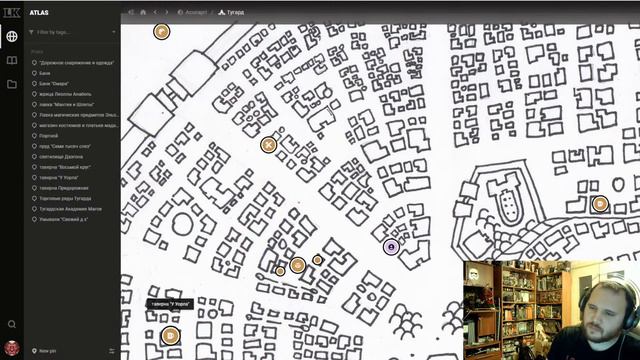
Task: Open the Тугард map breadcrumb
Action: click(231, 12)
